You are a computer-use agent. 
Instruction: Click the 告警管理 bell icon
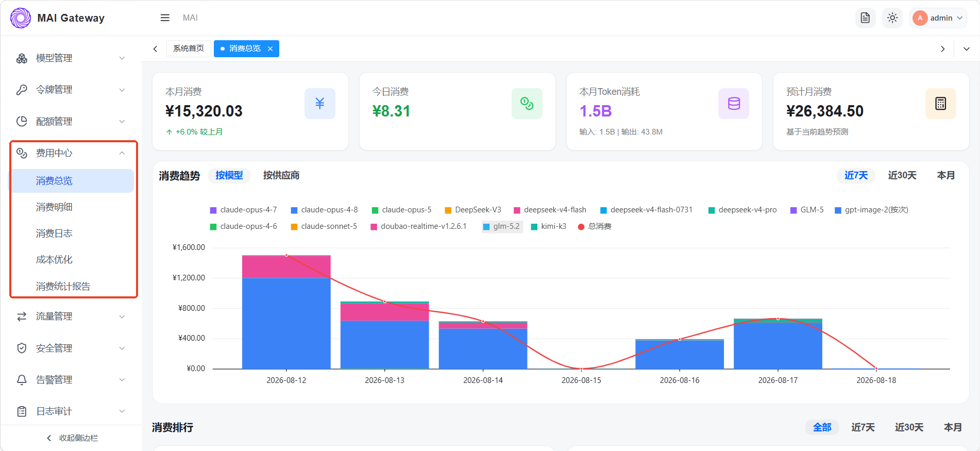pyautogui.click(x=22, y=380)
